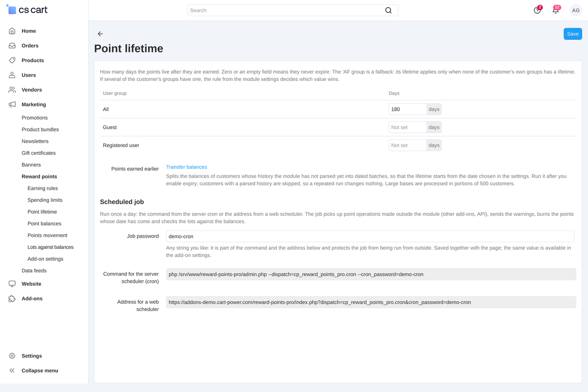Click Collapse menu label
588x392 pixels.
pos(40,370)
